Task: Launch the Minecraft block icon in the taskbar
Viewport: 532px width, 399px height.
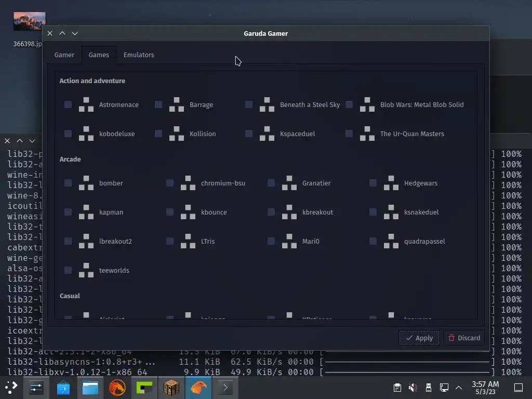Action: tap(171, 388)
